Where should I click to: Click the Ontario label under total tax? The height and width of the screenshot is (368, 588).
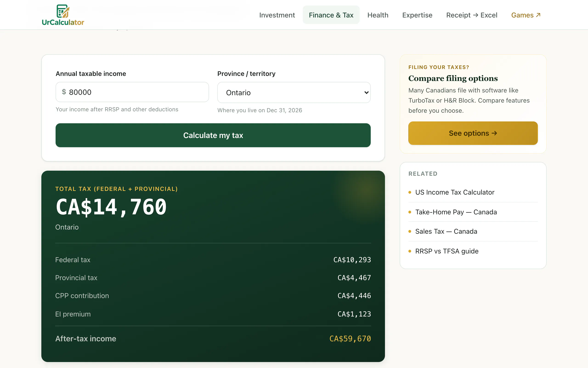click(x=67, y=227)
